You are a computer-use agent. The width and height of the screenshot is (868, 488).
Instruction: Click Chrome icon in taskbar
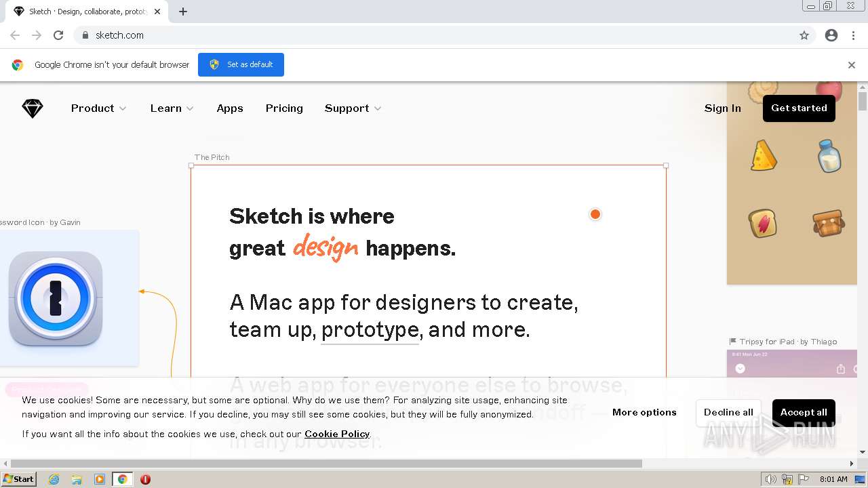(x=123, y=479)
